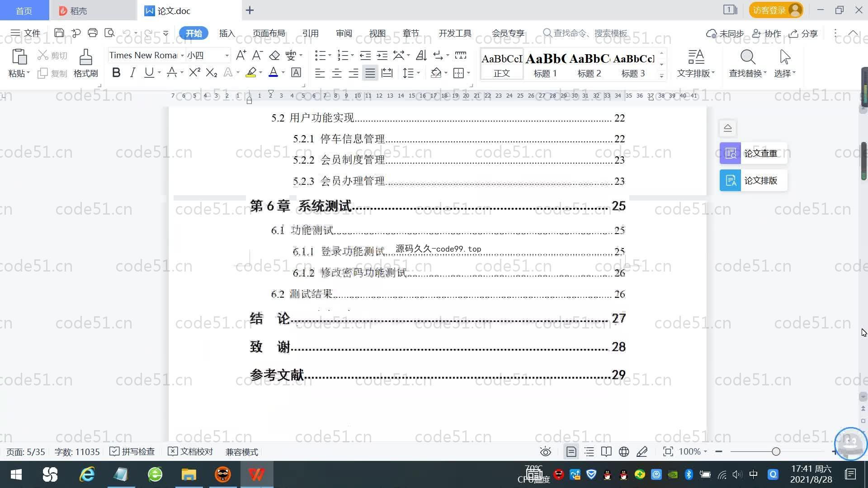Toggle full screen view icon
The width and height of the screenshot is (868, 488).
(x=668, y=452)
